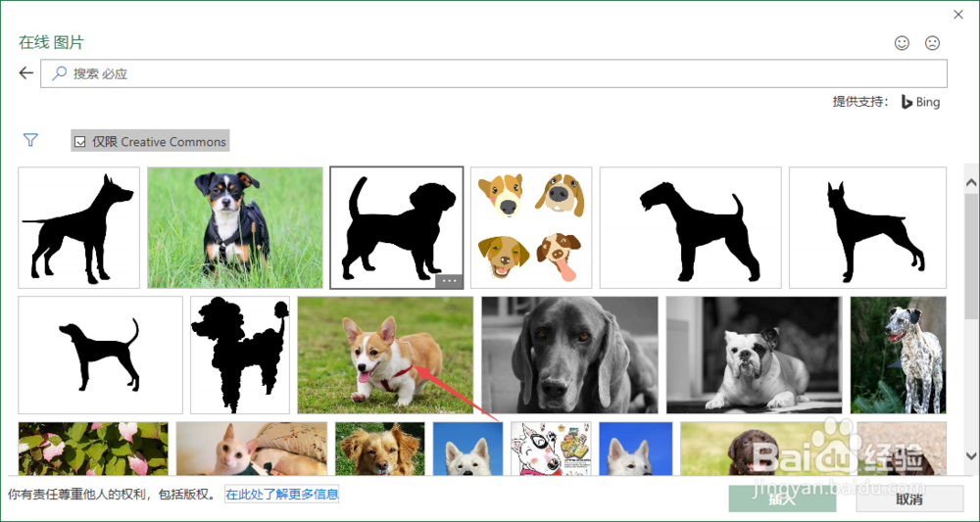
Task: Select the grayscale Weimaraner dog photo
Action: pos(569,355)
